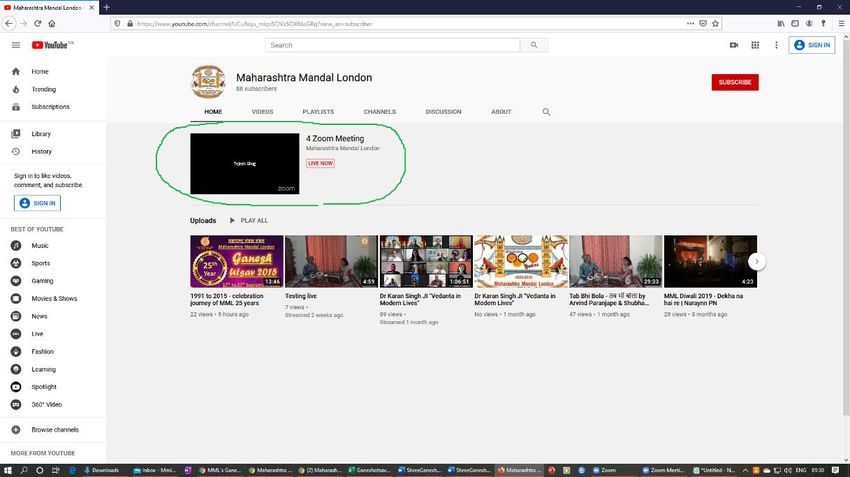Open a new browser tab
850x477 pixels.
(x=106, y=7)
